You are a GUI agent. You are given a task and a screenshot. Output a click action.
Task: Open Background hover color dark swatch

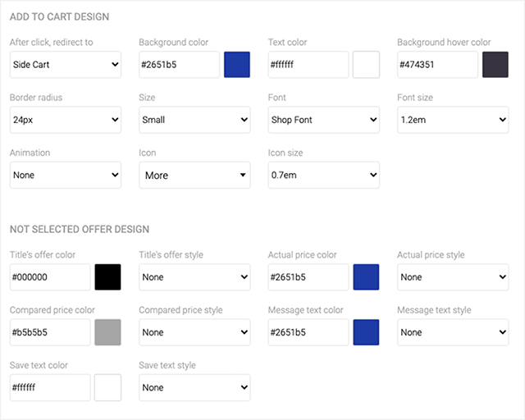point(495,65)
